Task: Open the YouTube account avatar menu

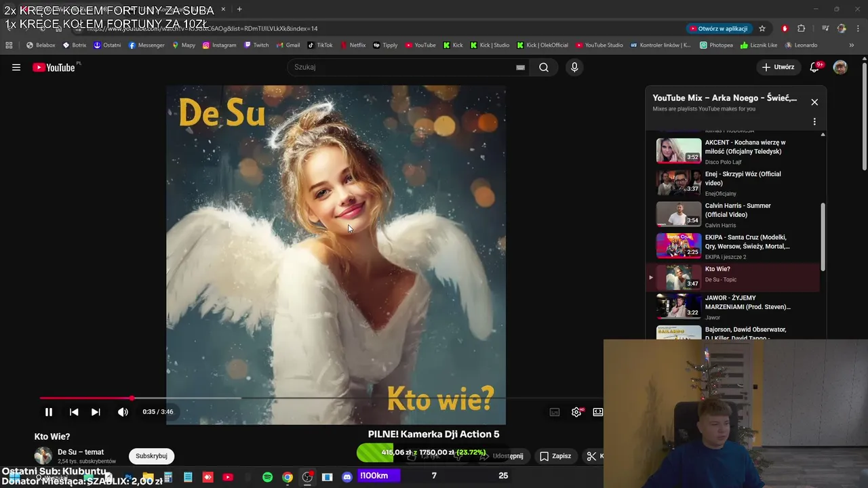Action: click(x=840, y=67)
